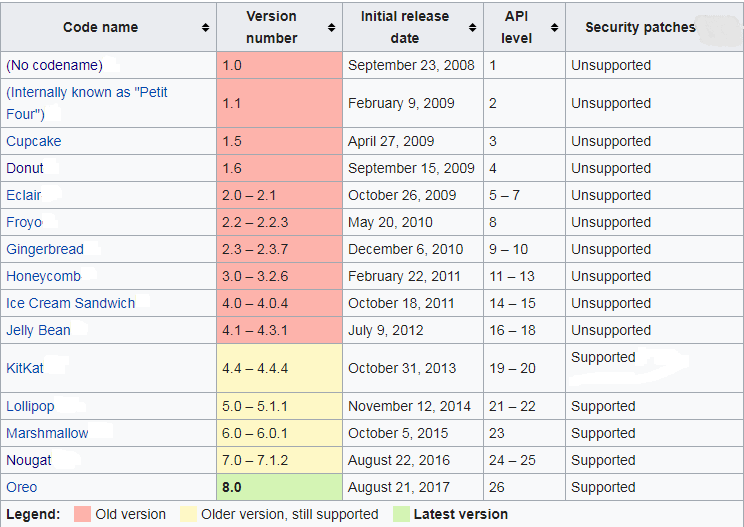This screenshot has width=744, height=527.
Task: Open the Ice Cream Sandwich link
Action: tap(71, 303)
